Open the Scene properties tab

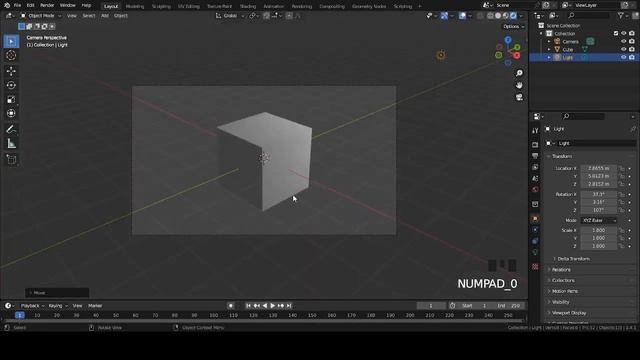pos(535,178)
